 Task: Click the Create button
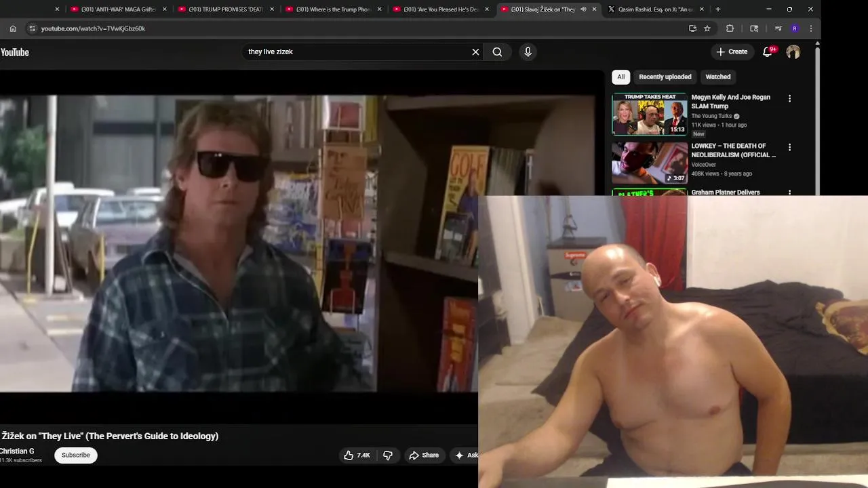[x=732, y=52]
